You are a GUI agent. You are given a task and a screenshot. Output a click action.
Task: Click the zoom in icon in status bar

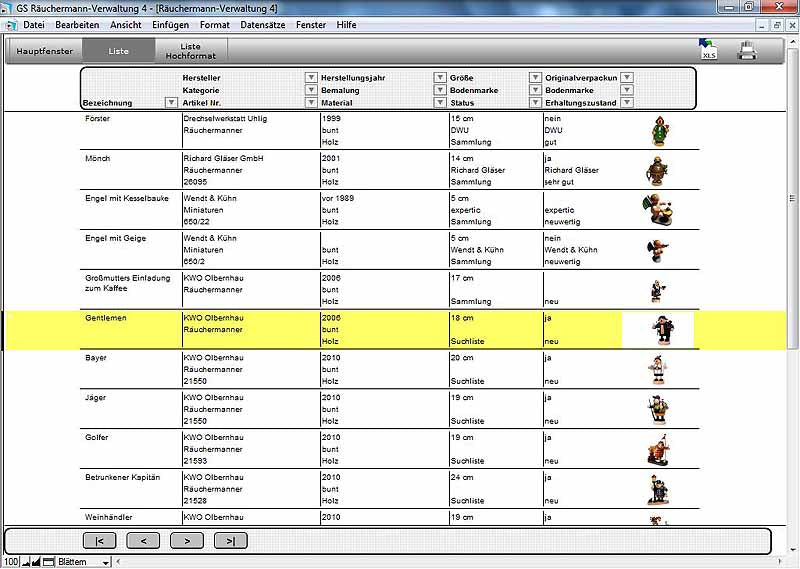pos(36,562)
